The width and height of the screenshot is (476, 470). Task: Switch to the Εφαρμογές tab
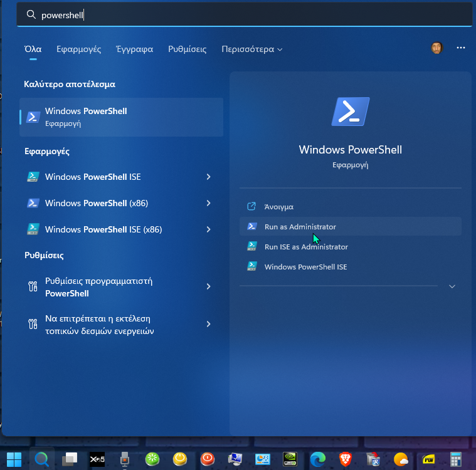[x=79, y=49]
